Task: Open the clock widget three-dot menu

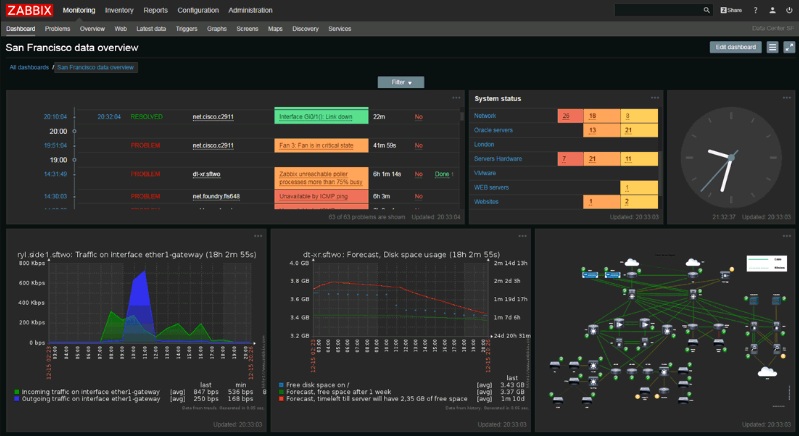Action: [x=787, y=98]
